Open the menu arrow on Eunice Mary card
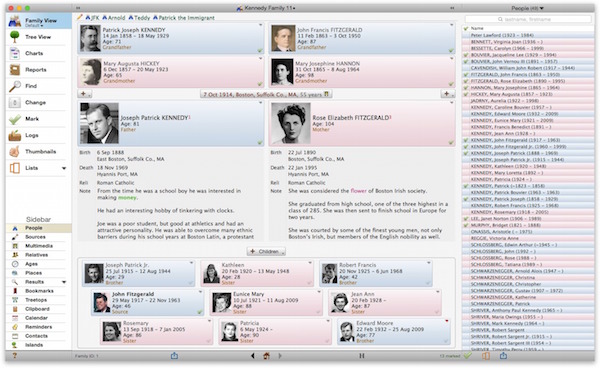The width and height of the screenshot is (600, 368). click(x=319, y=292)
